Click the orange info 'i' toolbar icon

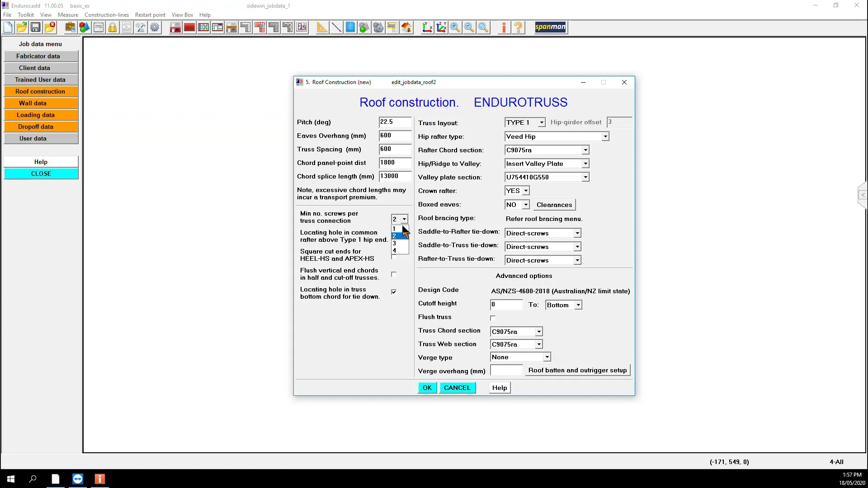point(504,28)
